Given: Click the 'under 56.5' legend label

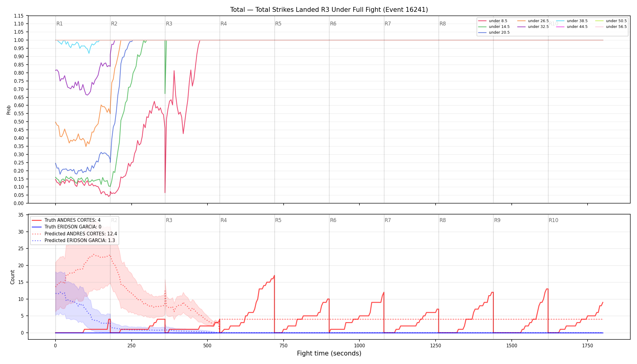Looking at the screenshot, I should pyautogui.click(x=616, y=27).
